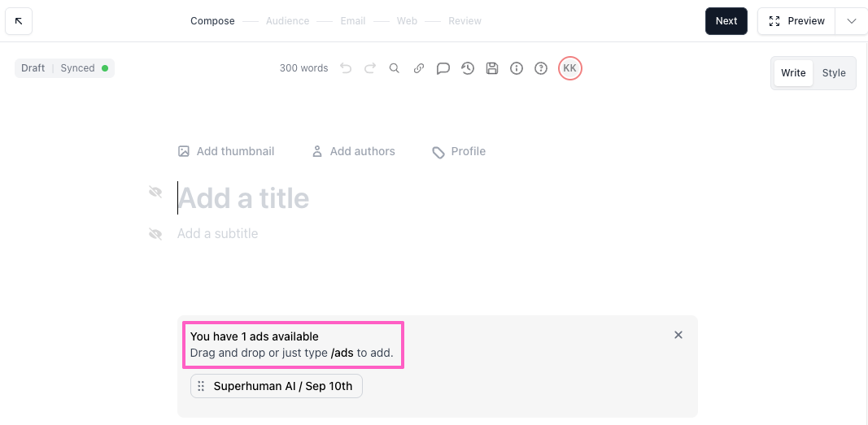Expand the dropdown arrow beside Preview
The width and height of the screenshot is (868, 425).
[x=851, y=21]
